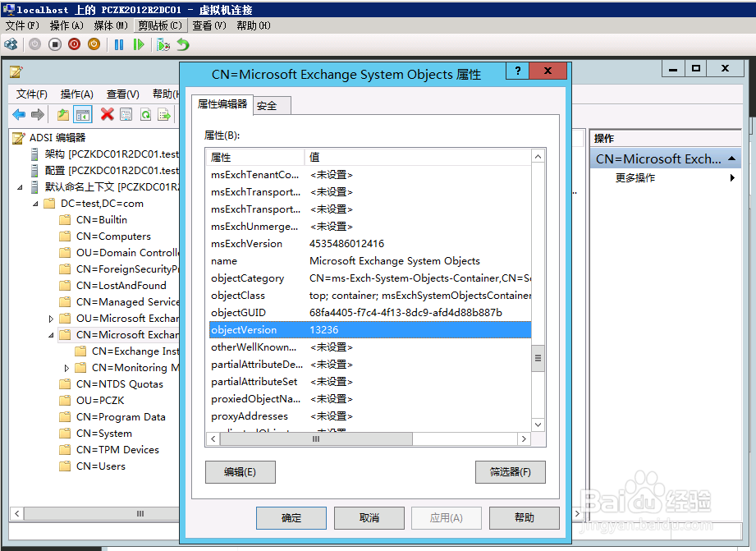Image resolution: width=756 pixels, height=551 pixels.
Task: Click the orange Save VM state icon
Action: (x=94, y=45)
